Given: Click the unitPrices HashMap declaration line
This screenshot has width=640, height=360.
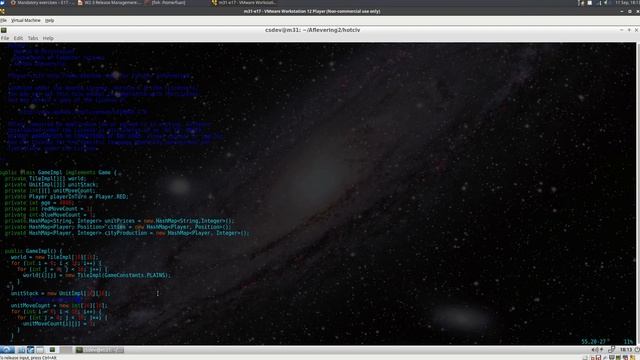Looking at the screenshot, I should pyautogui.click(x=120, y=221).
